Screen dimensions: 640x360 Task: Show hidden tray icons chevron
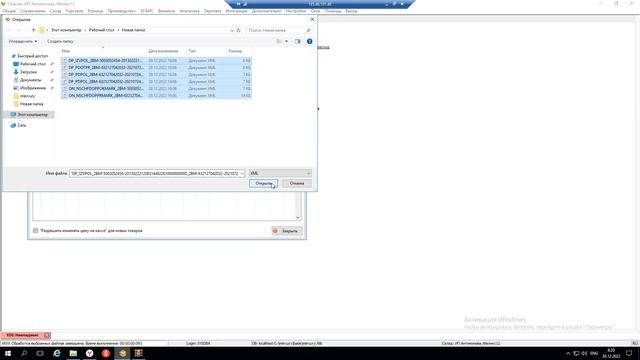[568, 353]
